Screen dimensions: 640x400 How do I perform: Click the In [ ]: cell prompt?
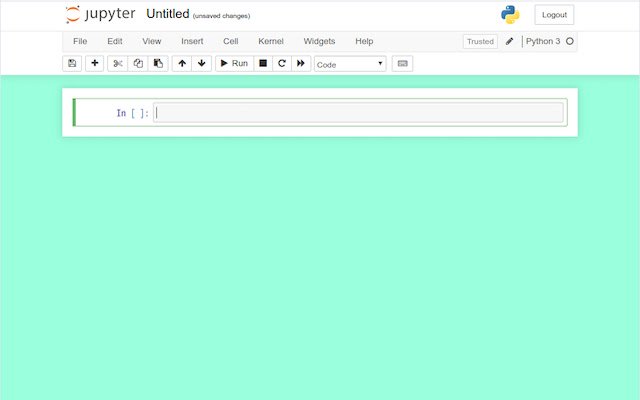pyautogui.click(x=133, y=113)
